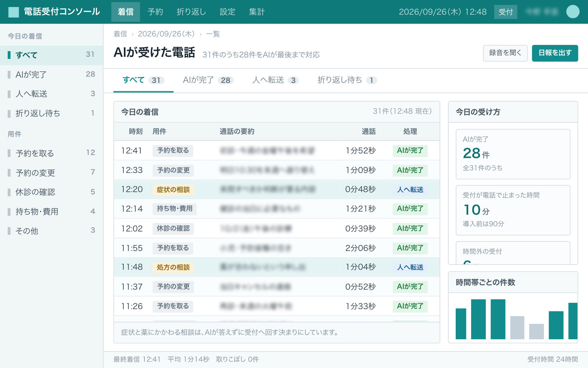The height and width of the screenshot is (368, 588).
Task: Click 受付時間 24時間 in status bar
Action: point(552,359)
